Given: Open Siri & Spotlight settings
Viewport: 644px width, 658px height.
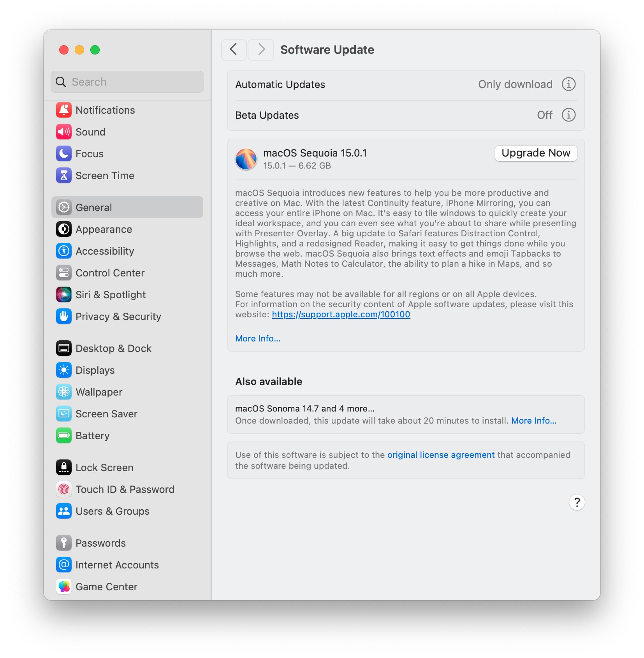Looking at the screenshot, I should [111, 295].
